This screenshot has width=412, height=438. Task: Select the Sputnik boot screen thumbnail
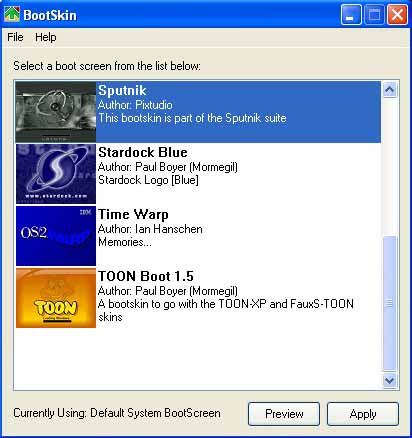(56, 112)
